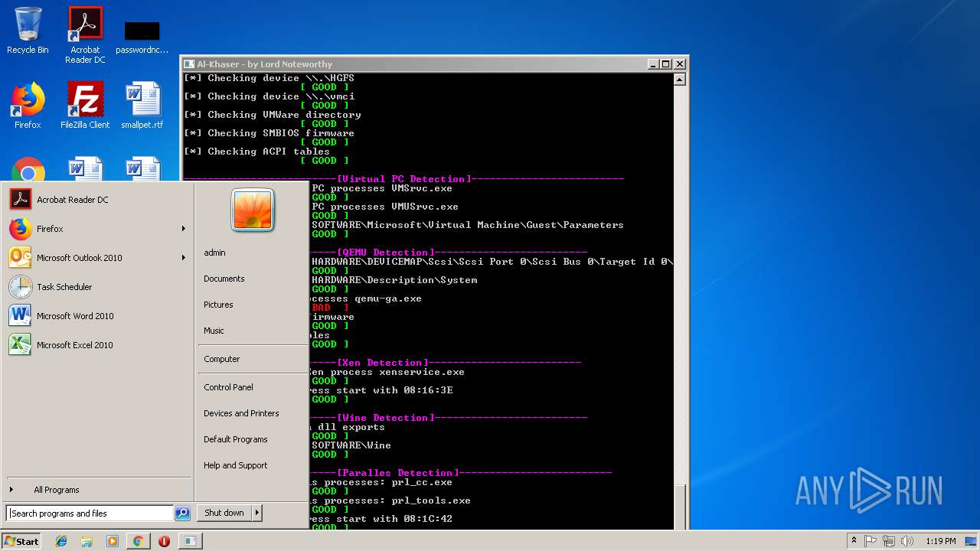The image size is (980, 551).
Task: Expand Shut down options arrow
Action: click(x=257, y=513)
